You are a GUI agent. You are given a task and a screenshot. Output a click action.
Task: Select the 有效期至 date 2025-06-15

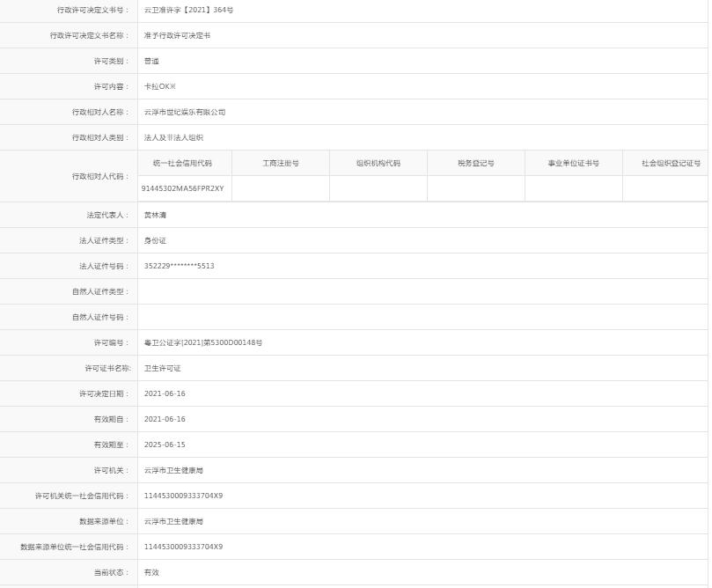click(163, 445)
